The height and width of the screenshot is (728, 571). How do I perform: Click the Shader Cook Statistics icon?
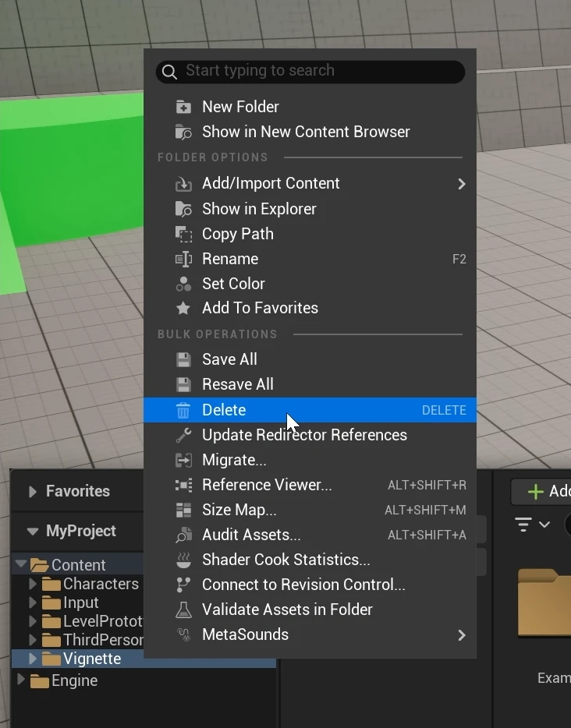183,560
